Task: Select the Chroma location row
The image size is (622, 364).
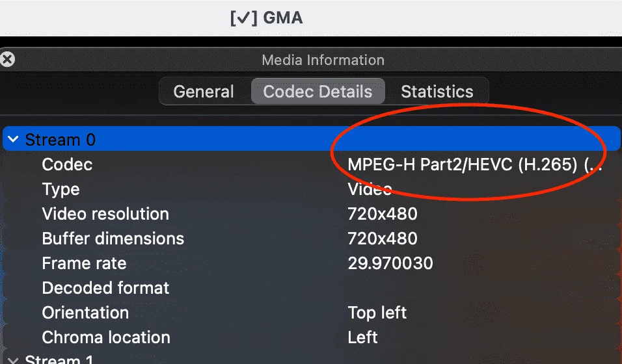Action: [311, 337]
